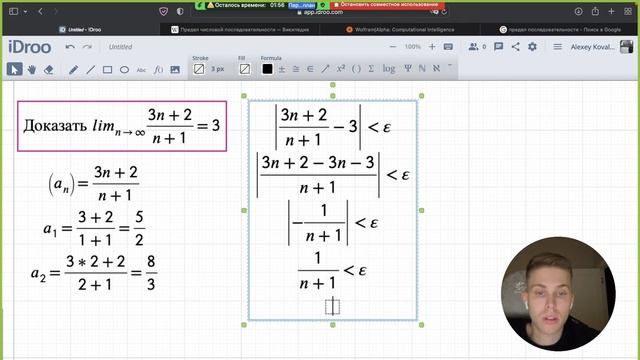640x360 pixels.
Task: Open Safari downloads
Action: pyautogui.click(x=579, y=11)
